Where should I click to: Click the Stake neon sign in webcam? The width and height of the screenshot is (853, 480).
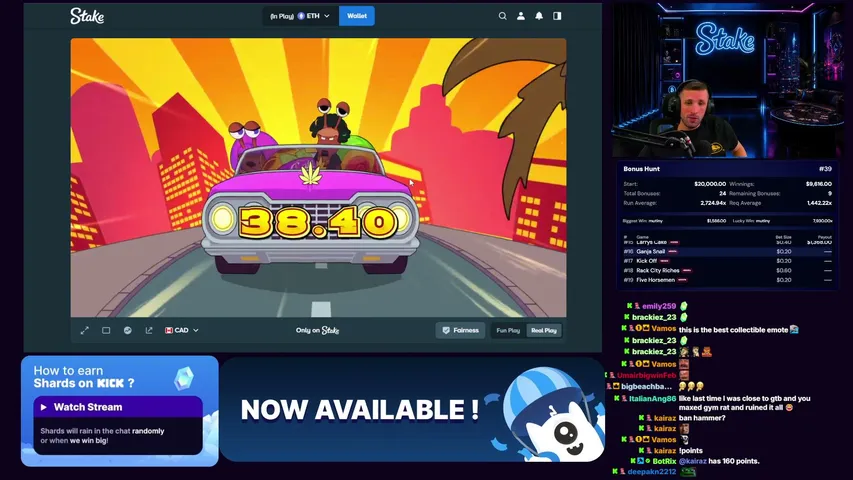coord(725,39)
